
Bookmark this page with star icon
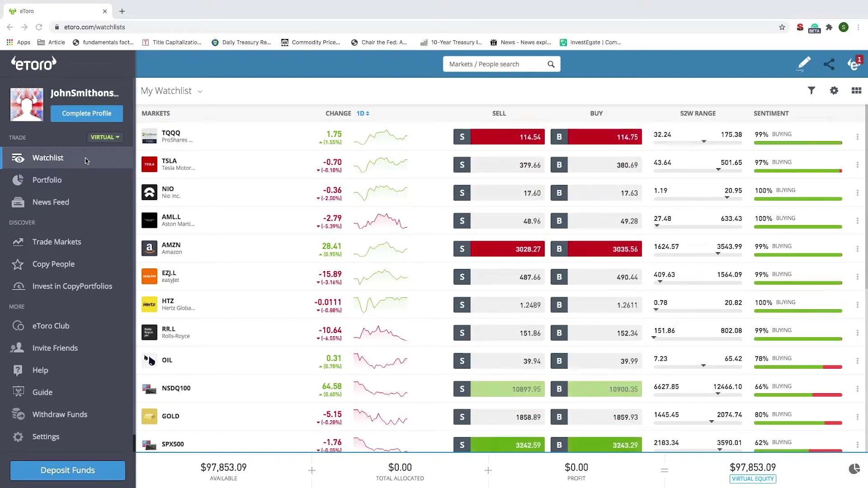point(782,27)
